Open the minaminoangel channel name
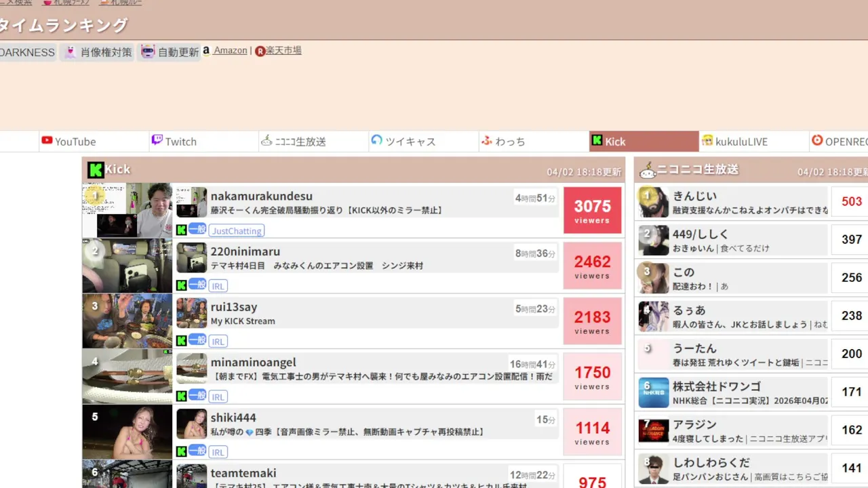Viewport: 868px width, 488px height. pyautogui.click(x=254, y=363)
